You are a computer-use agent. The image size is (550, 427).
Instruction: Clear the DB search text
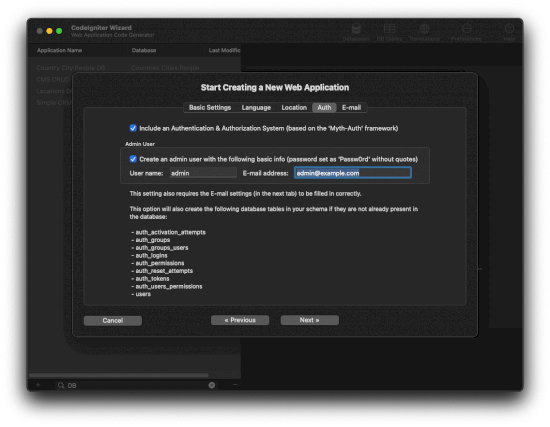pyautogui.click(x=212, y=385)
